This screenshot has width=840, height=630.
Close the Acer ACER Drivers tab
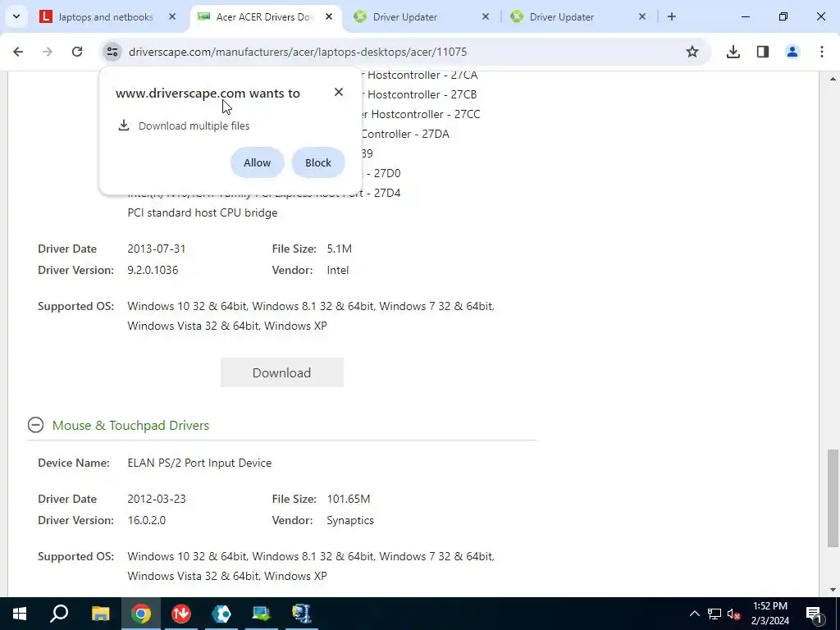329,16
